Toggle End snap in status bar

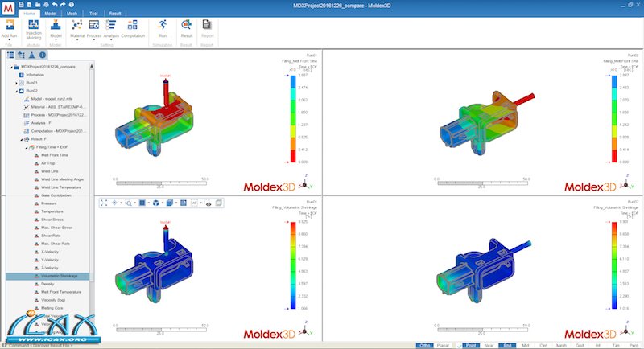(x=507, y=346)
